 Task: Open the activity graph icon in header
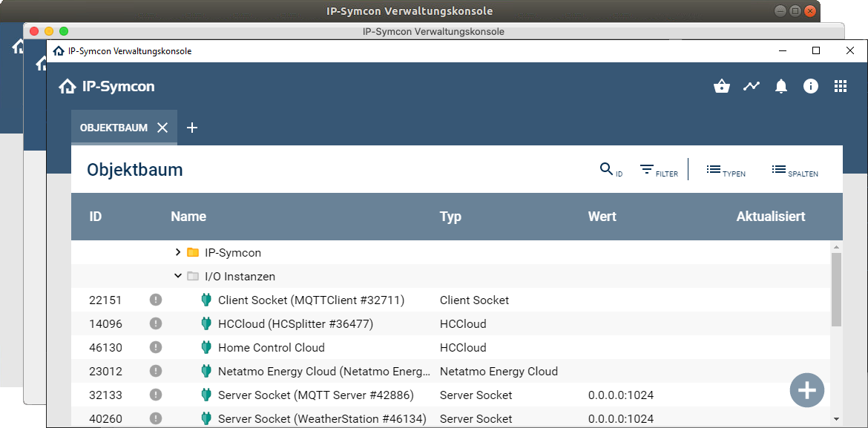pos(752,87)
